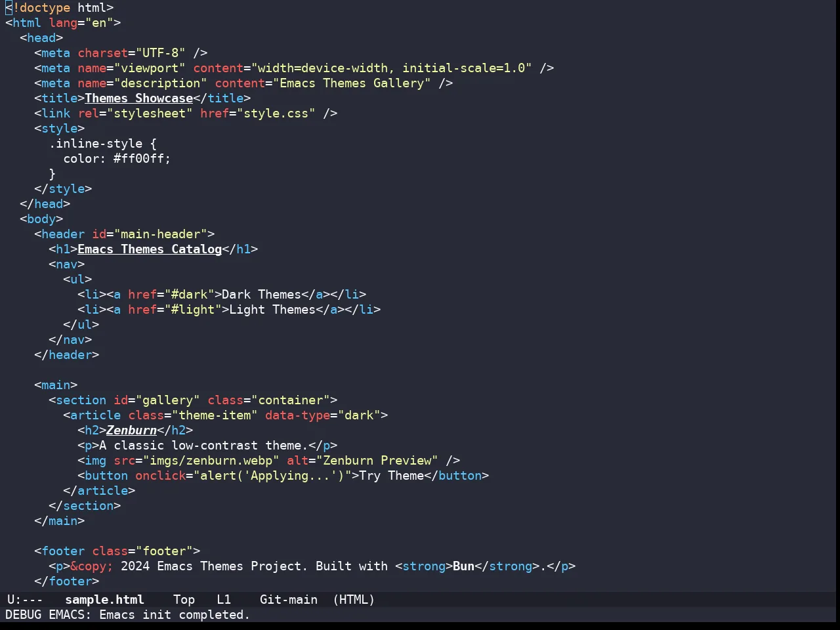Click the "Dark Themes" link text
The image size is (840, 630).
(261, 295)
